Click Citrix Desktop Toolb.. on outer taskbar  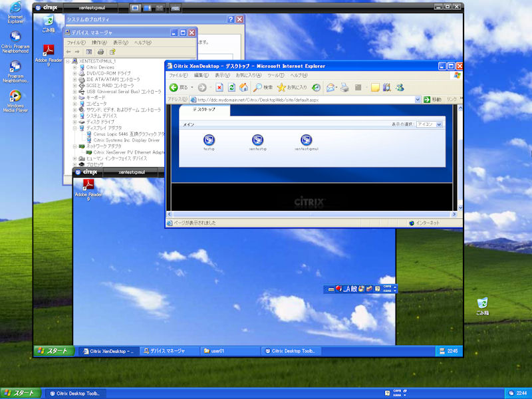pos(76,394)
